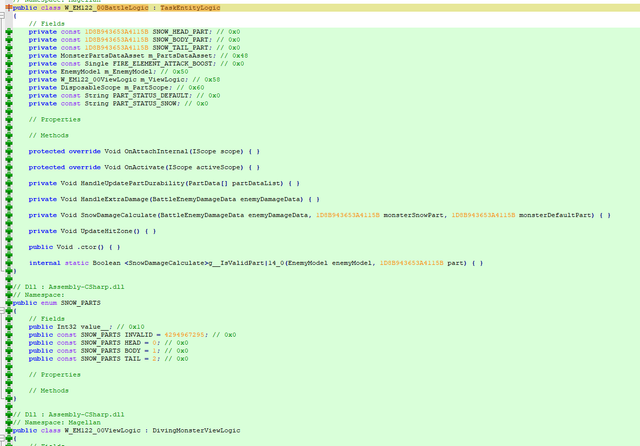Click green added marker beside SNOW_TAIL_PART line
This screenshot has width=640, height=446.
(x=9, y=47)
